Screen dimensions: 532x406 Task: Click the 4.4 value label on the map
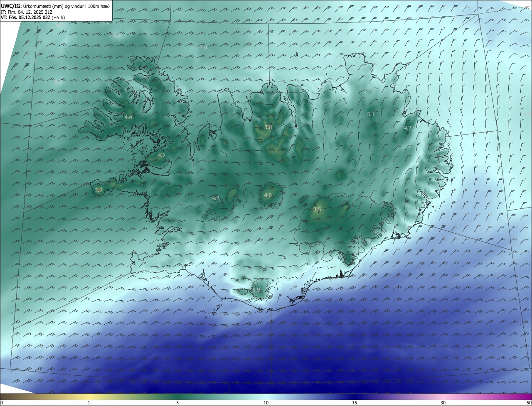[x=128, y=117]
